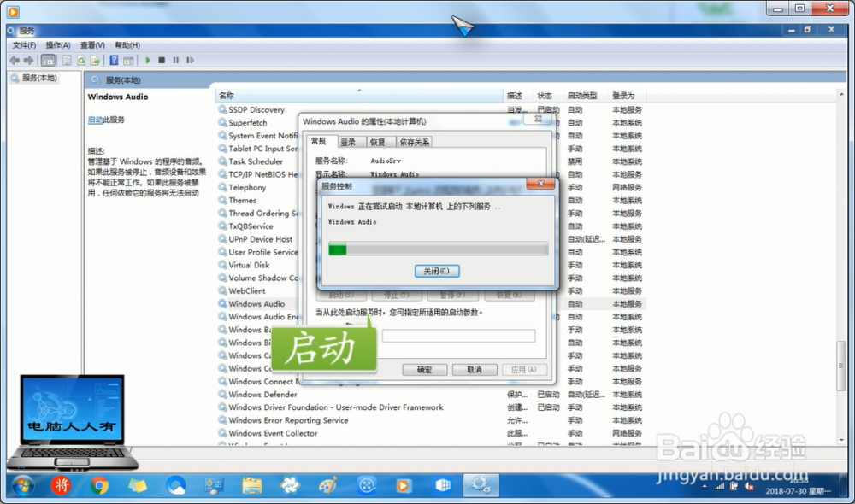Viewport: 855px width, 504px height.
Task: Click the gear icon beside Windows Defender
Action: (x=222, y=395)
